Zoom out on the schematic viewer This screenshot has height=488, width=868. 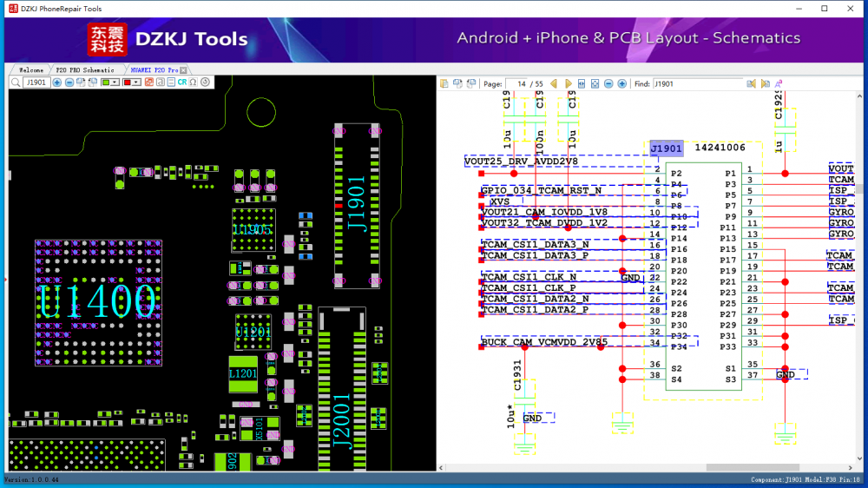coord(609,84)
